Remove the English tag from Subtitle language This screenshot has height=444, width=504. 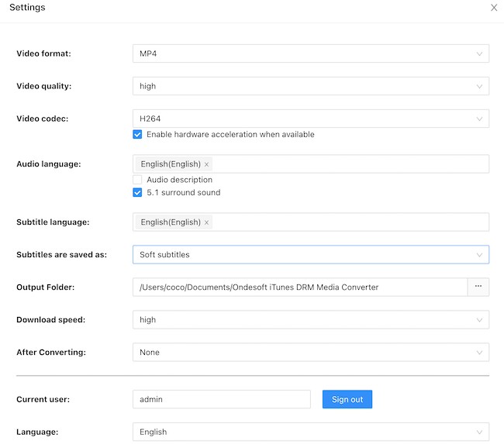tap(206, 222)
